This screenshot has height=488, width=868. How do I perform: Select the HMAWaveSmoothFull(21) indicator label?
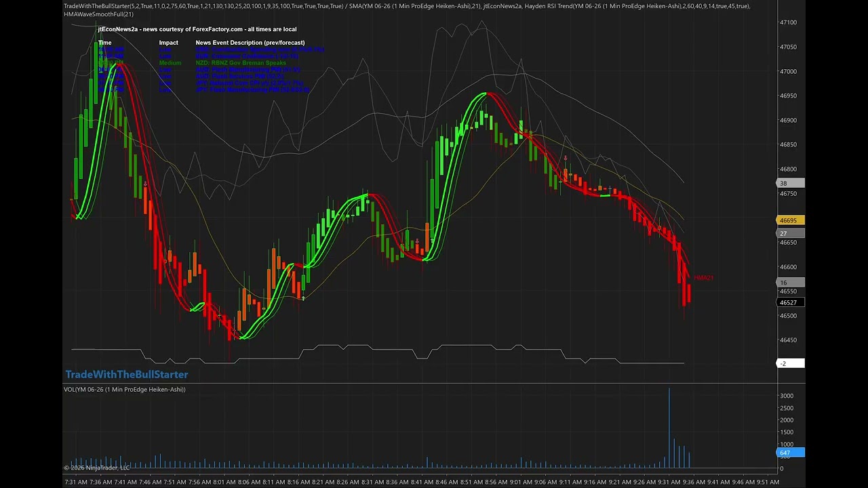pyautogui.click(x=98, y=14)
